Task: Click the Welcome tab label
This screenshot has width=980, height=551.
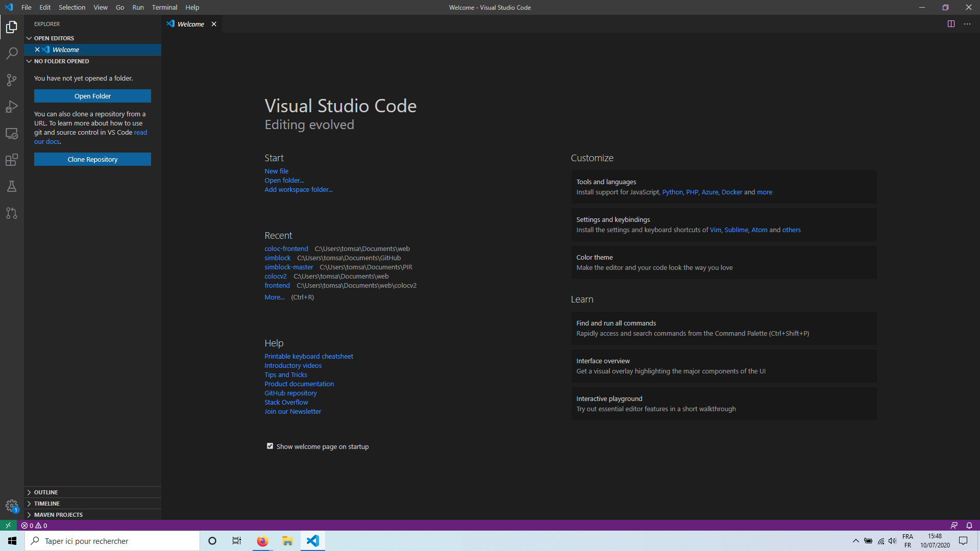Action: pyautogui.click(x=190, y=23)
